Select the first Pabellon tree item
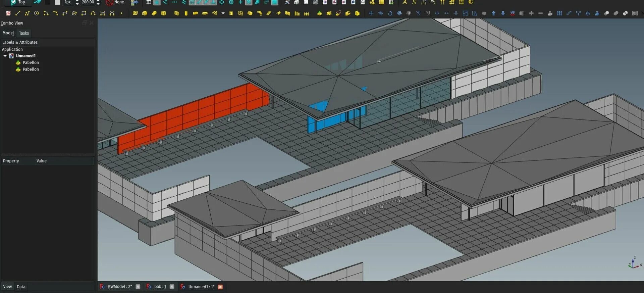 click(28, 63)
